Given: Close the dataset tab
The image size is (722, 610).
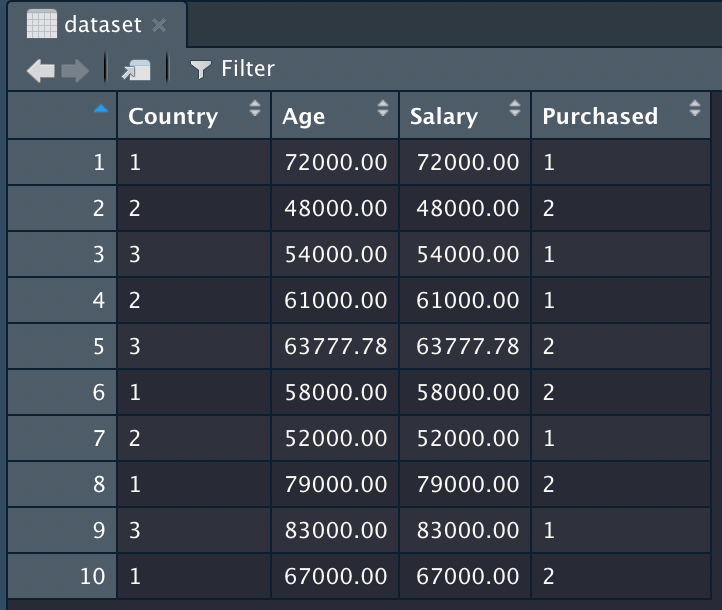Looking at the screenshot, I should pos(159,25).
